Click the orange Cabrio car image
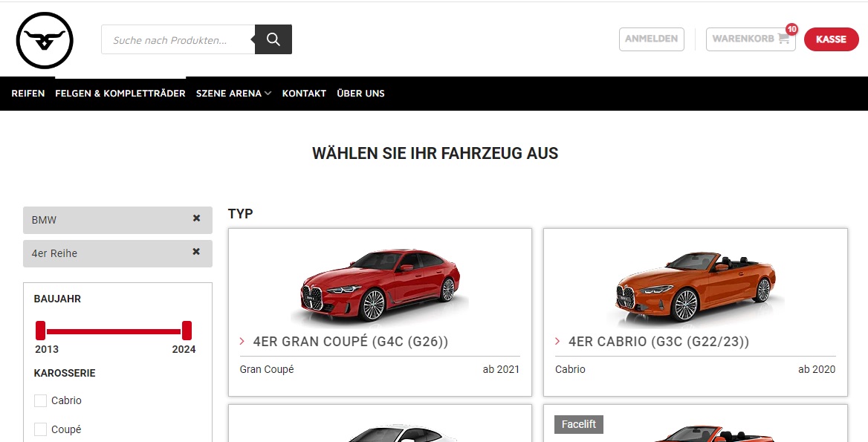Viewport: 868px width, 442px height. click(x=696, y=287)
